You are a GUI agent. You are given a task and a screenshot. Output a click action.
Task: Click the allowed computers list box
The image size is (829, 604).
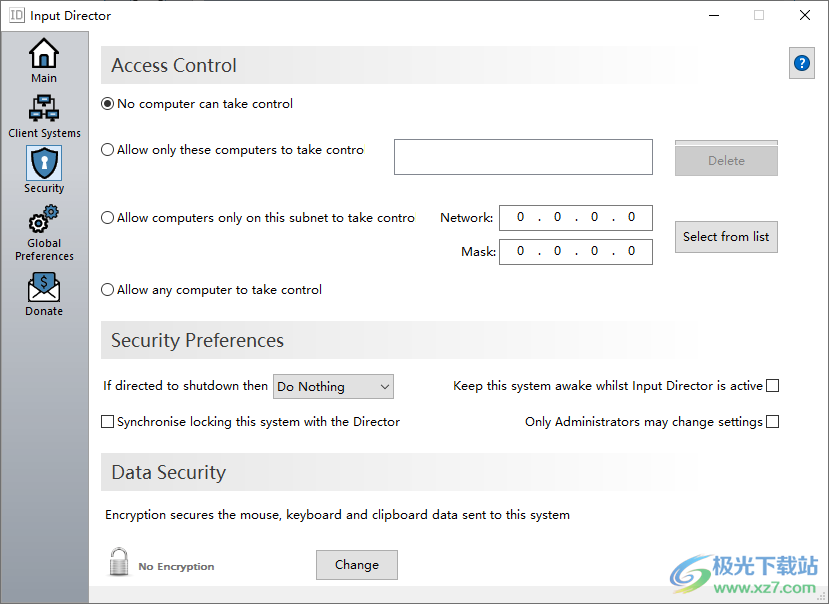tap(523, 157)
